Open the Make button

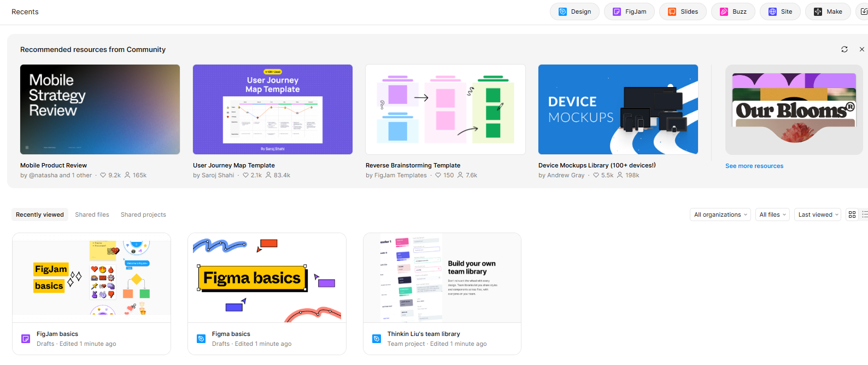[828, 11]
